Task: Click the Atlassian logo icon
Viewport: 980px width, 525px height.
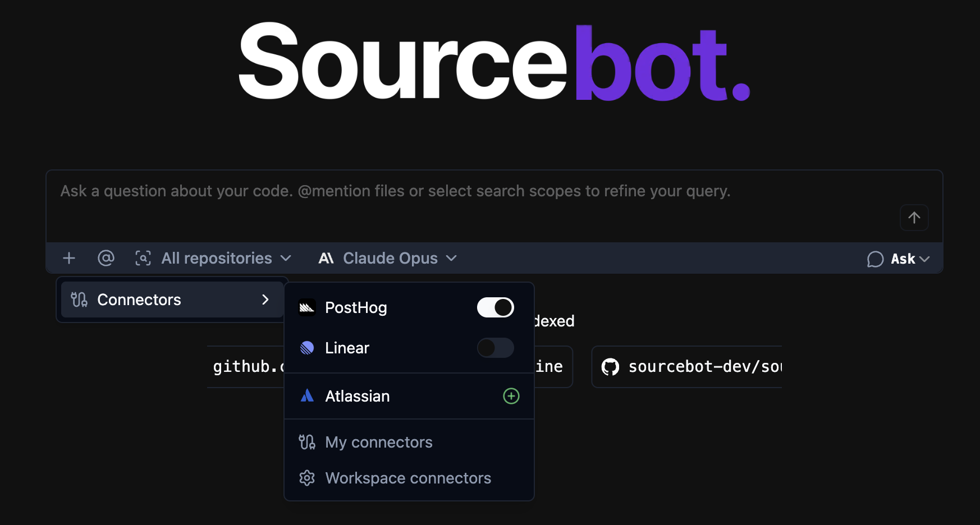Action: pyautogui.click(x=307, y=396)
